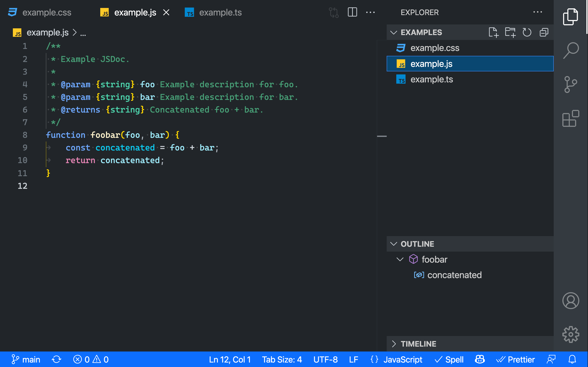This screenshot has width=588, height=367.
Task: Switch to the example.css tab
Action: [x=47, y=12]
